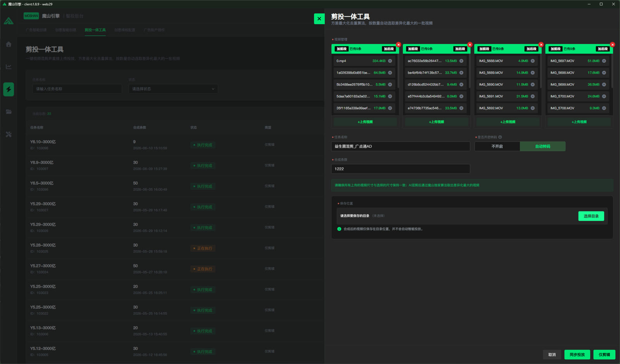Click +上传视频 under the first video group
Image resolution: width=620 pixels, height=364 pixels.
(x=365, y=122)
